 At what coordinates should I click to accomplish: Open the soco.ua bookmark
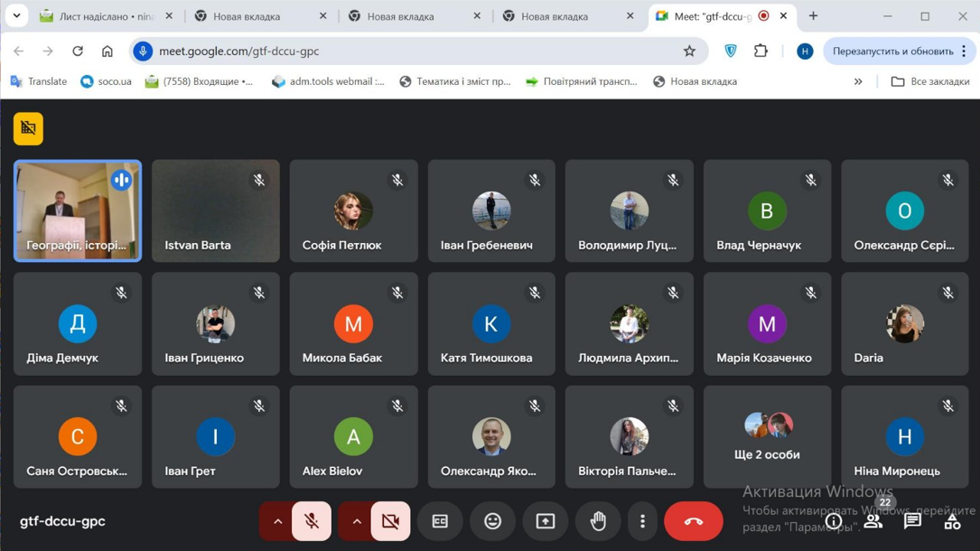[107, 81]
